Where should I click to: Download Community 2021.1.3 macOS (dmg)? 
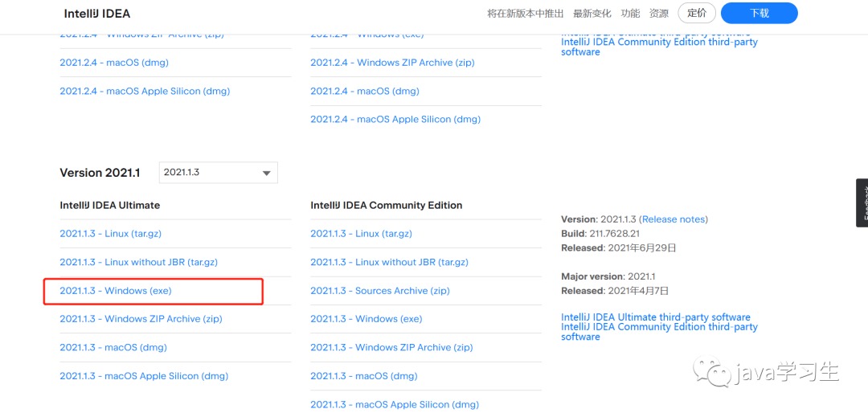click(x=364, y=376)
